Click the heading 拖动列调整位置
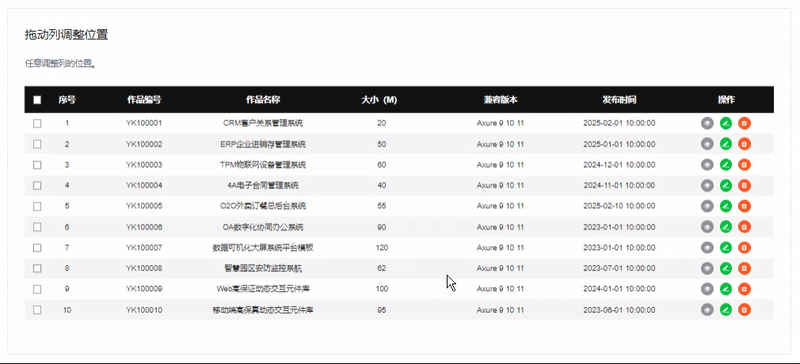Screen dimensions: 800x364 click(x=66, y=35)
